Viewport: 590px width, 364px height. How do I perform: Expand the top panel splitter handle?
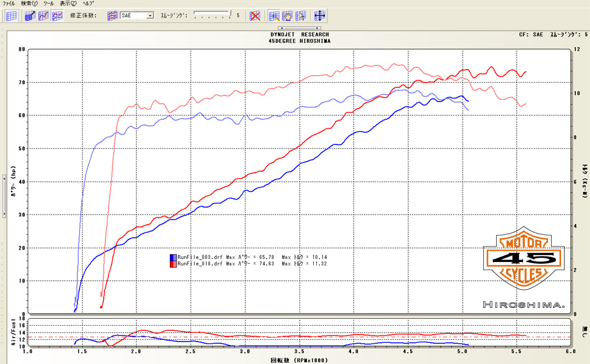coord(299,28)
